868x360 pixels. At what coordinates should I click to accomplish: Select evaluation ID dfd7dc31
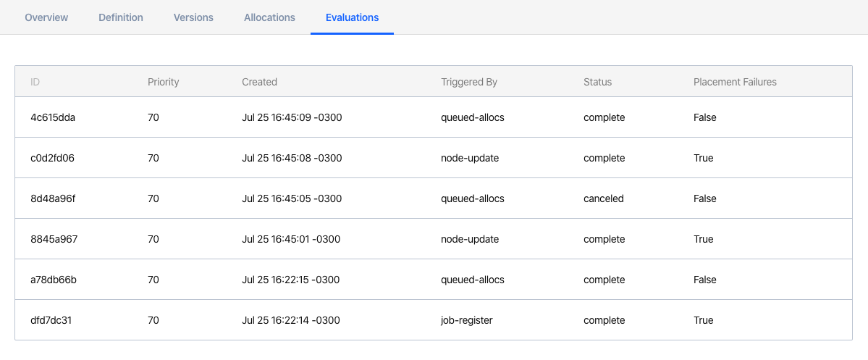[x=51, y=320]
